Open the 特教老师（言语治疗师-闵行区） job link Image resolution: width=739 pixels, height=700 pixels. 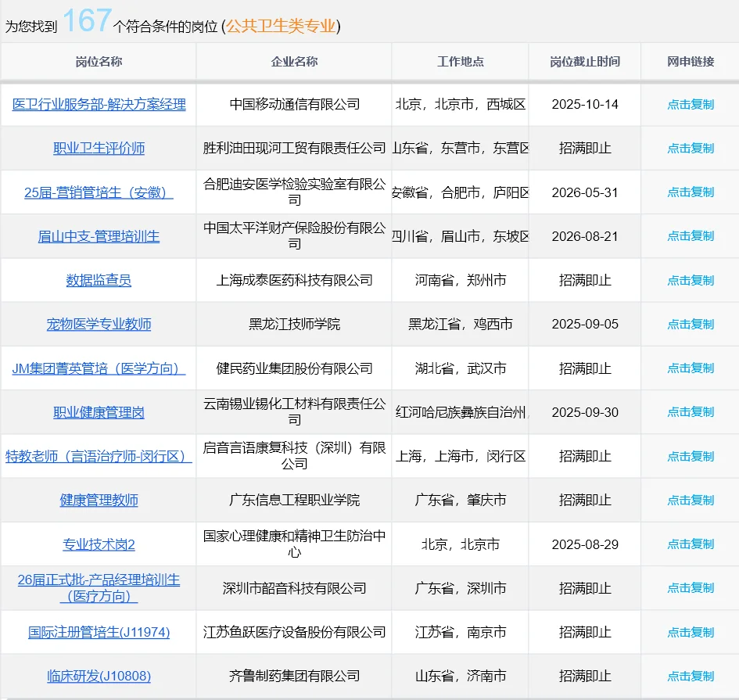click(x=99, y=456)
